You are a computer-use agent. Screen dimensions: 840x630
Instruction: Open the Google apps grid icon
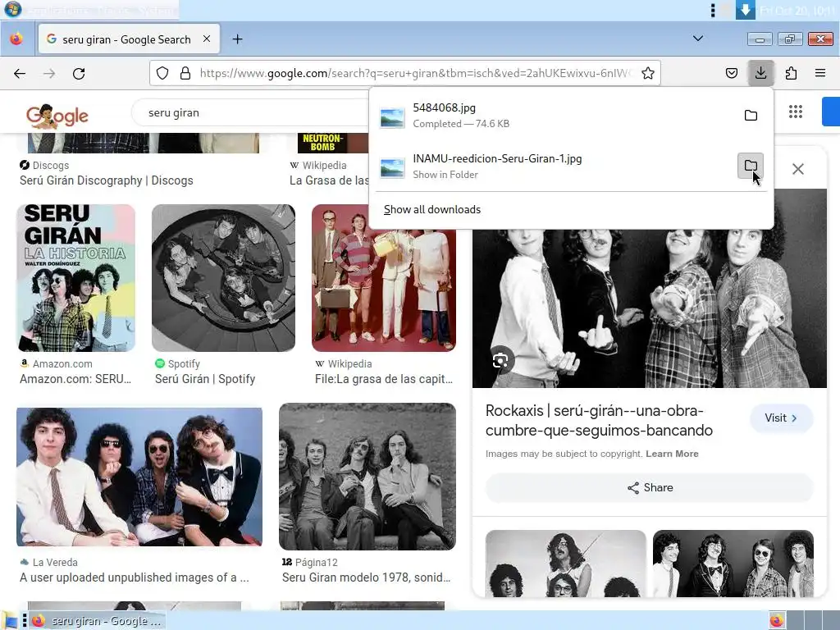tap(796, 112)
